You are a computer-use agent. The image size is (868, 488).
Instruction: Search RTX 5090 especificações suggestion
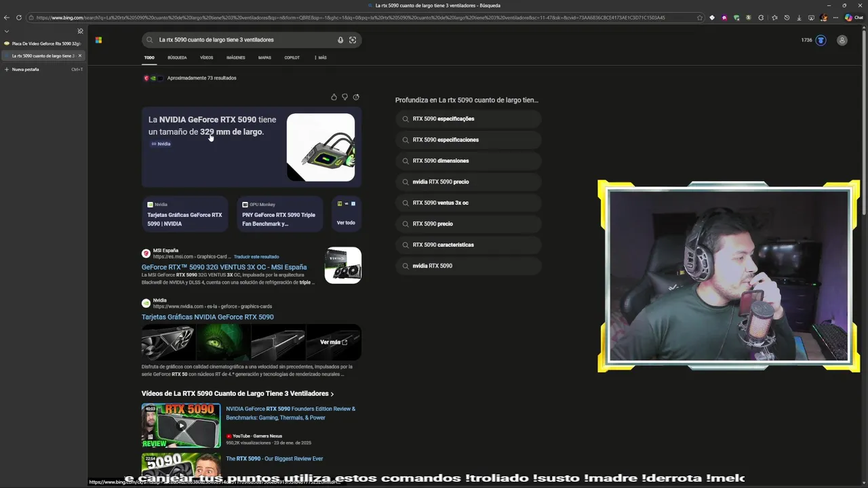[x=468, y=119]
